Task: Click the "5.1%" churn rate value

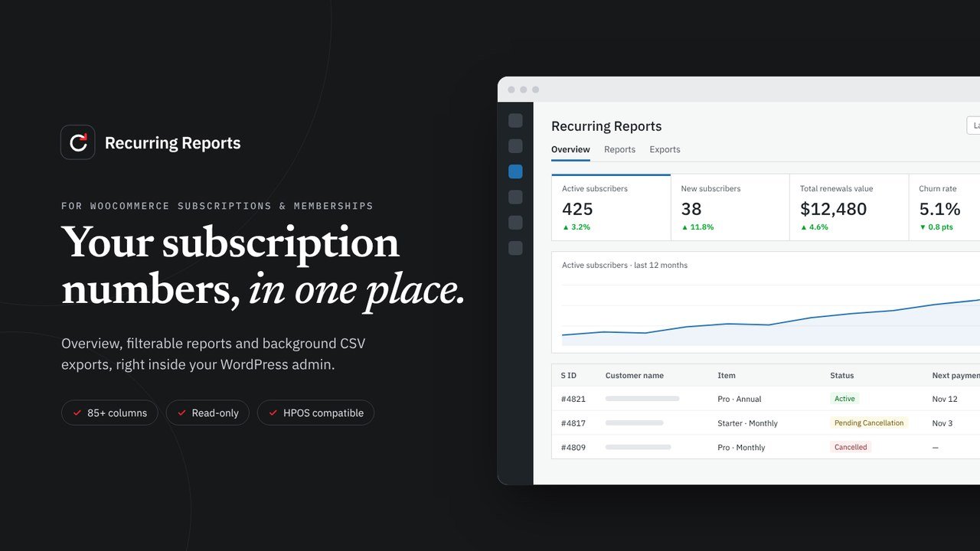Action: (939, 209)
